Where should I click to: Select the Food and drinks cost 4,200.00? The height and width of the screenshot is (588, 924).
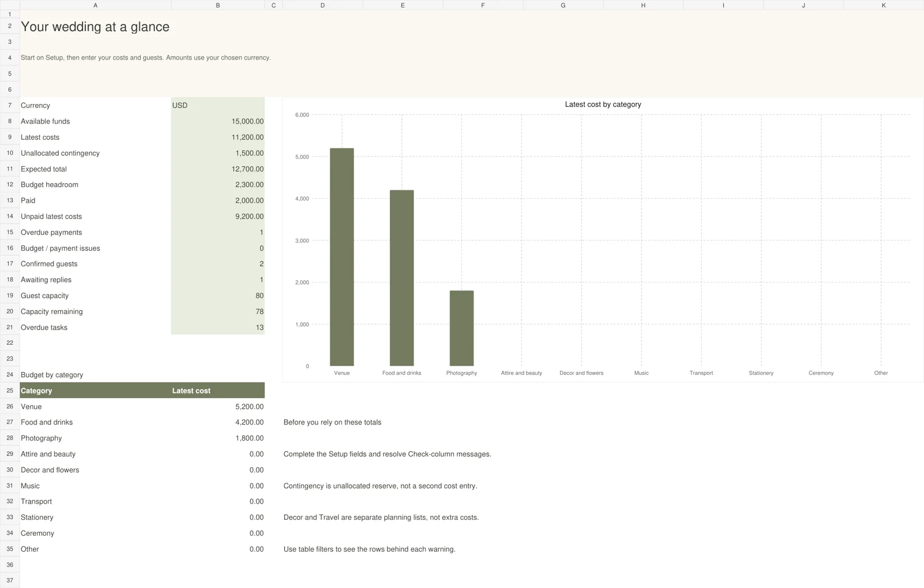218,422
